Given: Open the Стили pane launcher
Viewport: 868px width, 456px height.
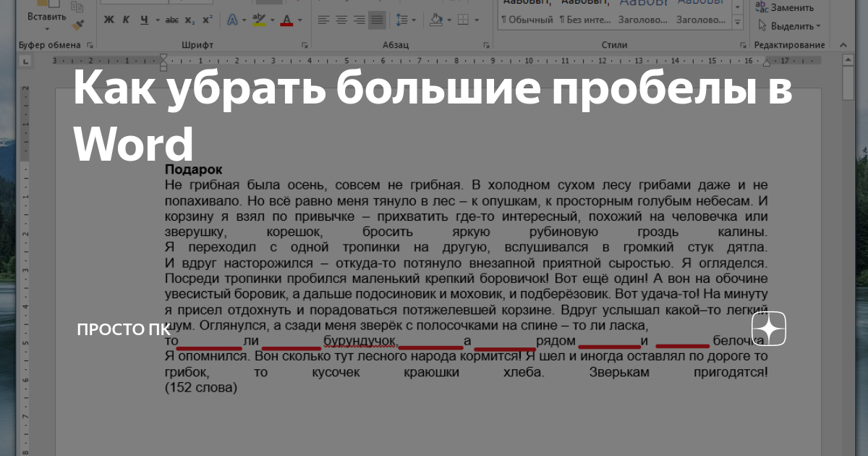Looking at the screenshot, I should coord(742,46).
